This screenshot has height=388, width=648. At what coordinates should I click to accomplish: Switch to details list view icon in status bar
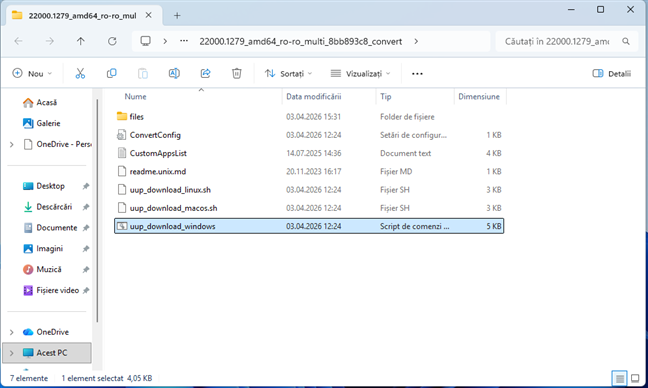619,378
